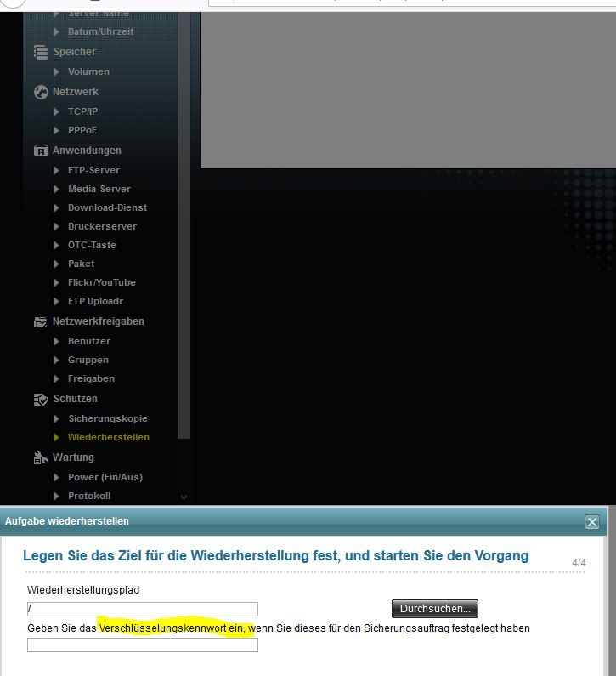Expand the Media-Server arrow
This screenshot has height=676, width=616.
point(57,189)
